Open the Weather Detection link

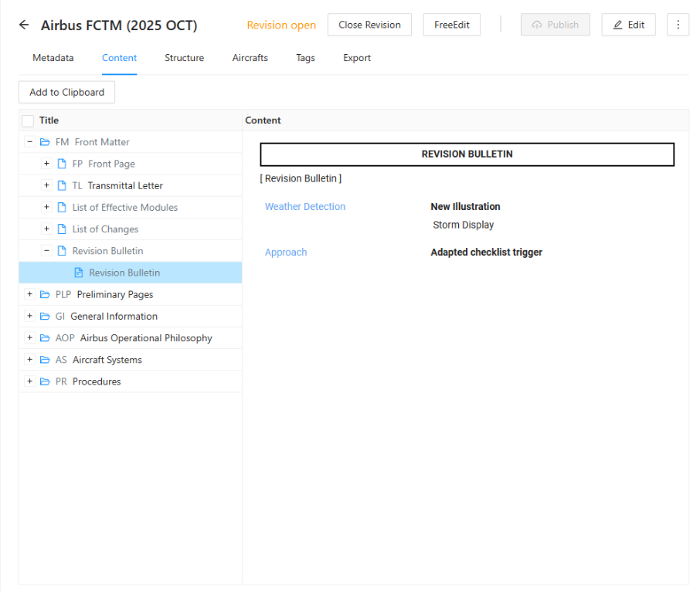tap(305, 207)
